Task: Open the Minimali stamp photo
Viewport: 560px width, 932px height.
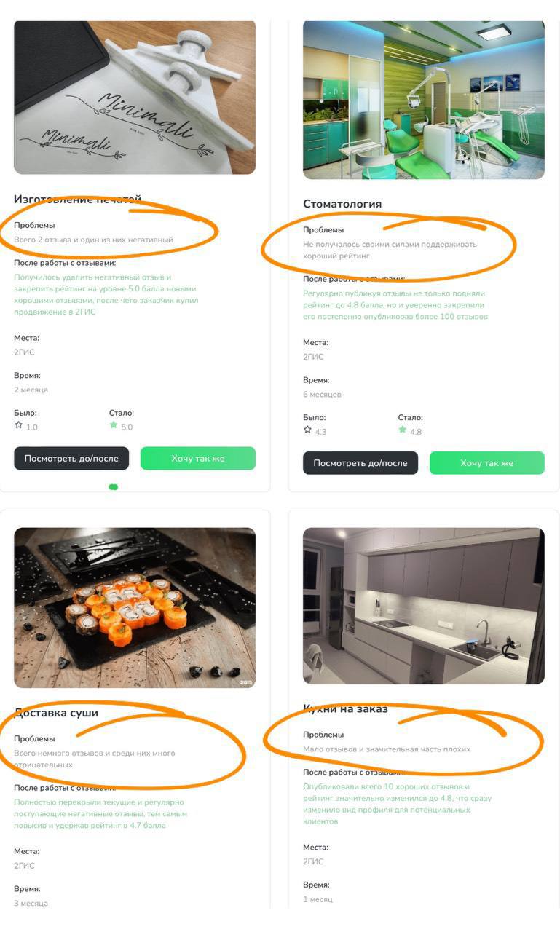Action: 135,98
